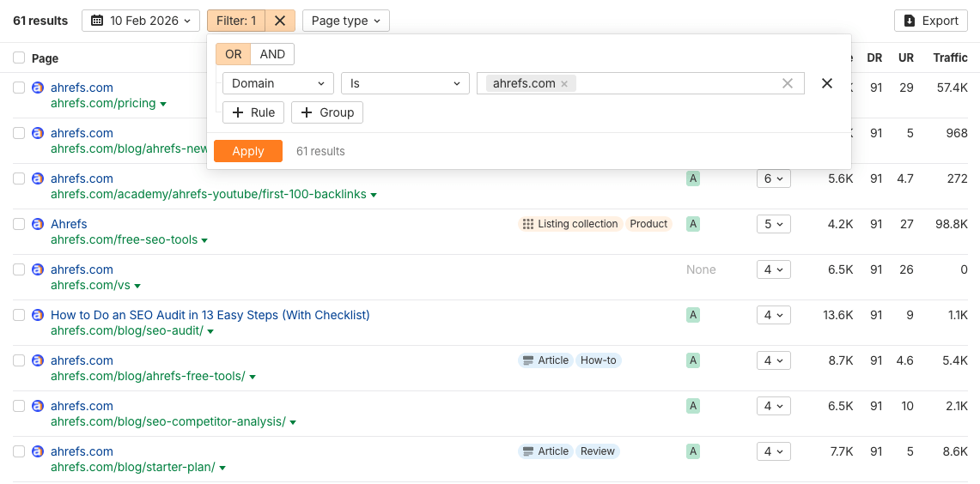Click the favicon beside ahrefs.com/vs
The image size is (980, 484).
pos(37,269)
